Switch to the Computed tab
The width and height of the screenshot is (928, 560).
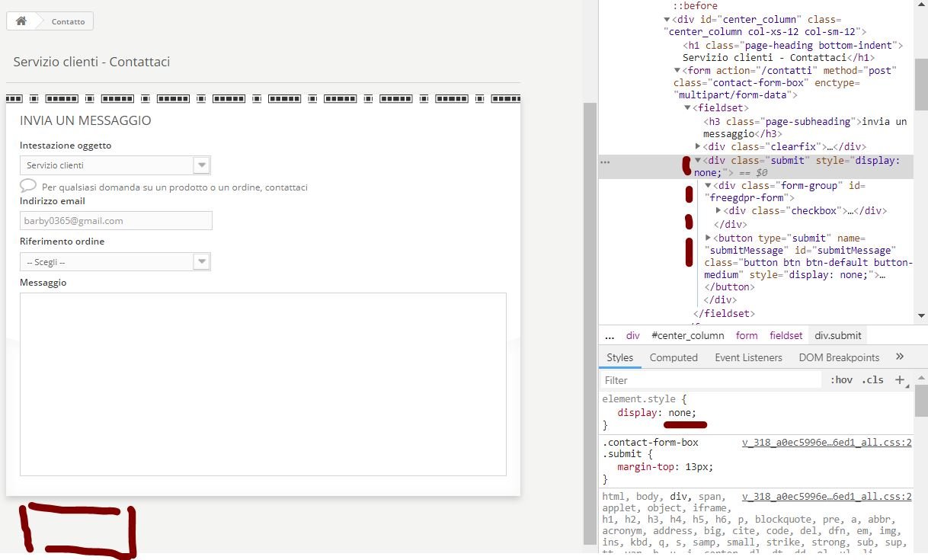[x=674, y=357]
